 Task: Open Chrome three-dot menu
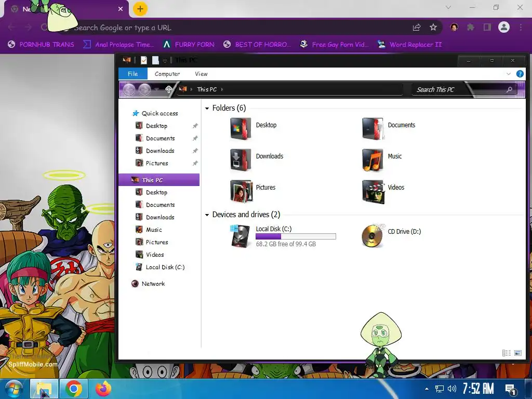pyautogui.click(x=521, y=27)
